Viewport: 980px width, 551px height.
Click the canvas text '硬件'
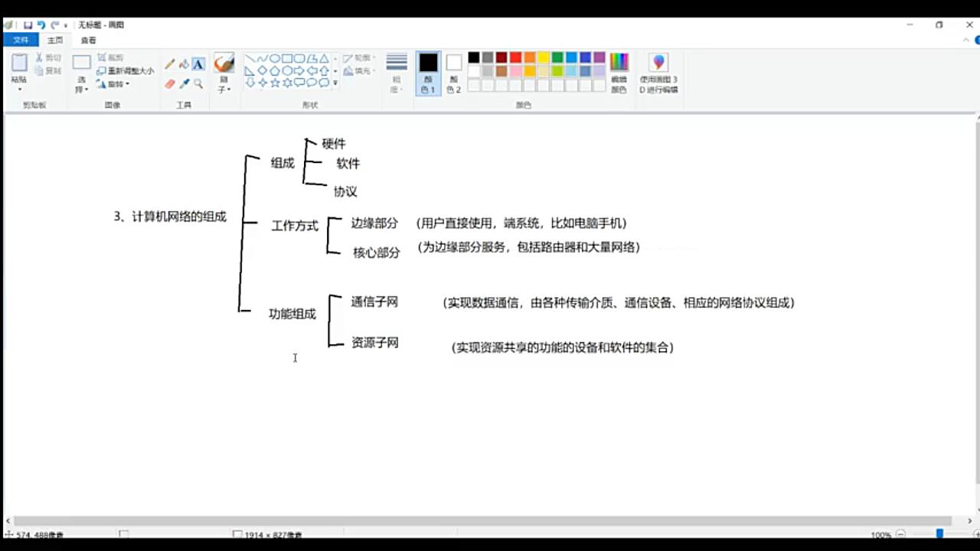pyautogui.click(x=334, y=144)
